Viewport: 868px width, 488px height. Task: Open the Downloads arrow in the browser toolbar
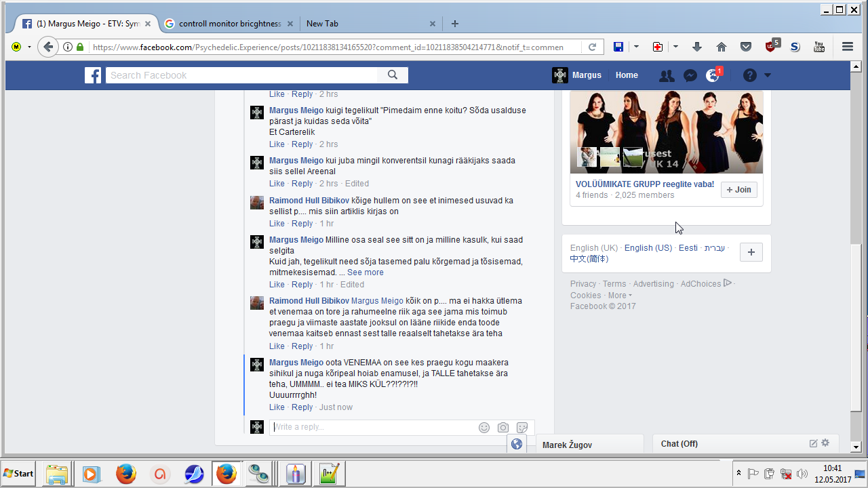[x=696, y=47]
